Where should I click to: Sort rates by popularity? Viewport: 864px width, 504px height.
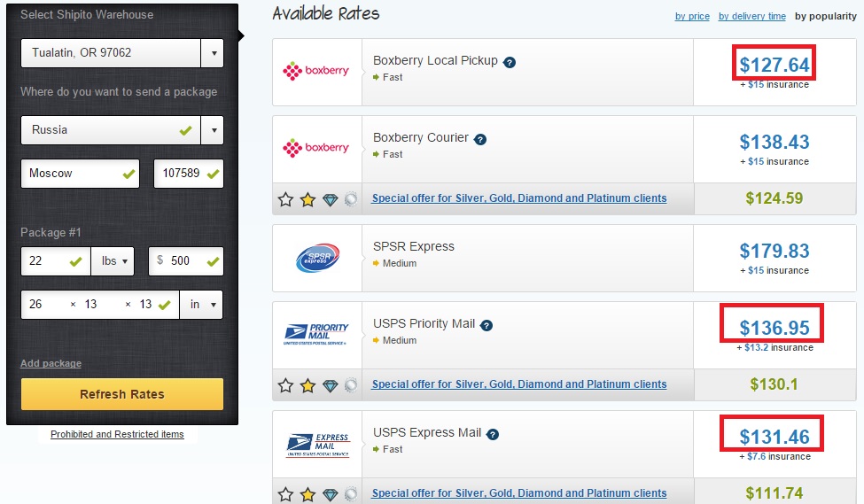pyautogui.click(x=825, y=16)
